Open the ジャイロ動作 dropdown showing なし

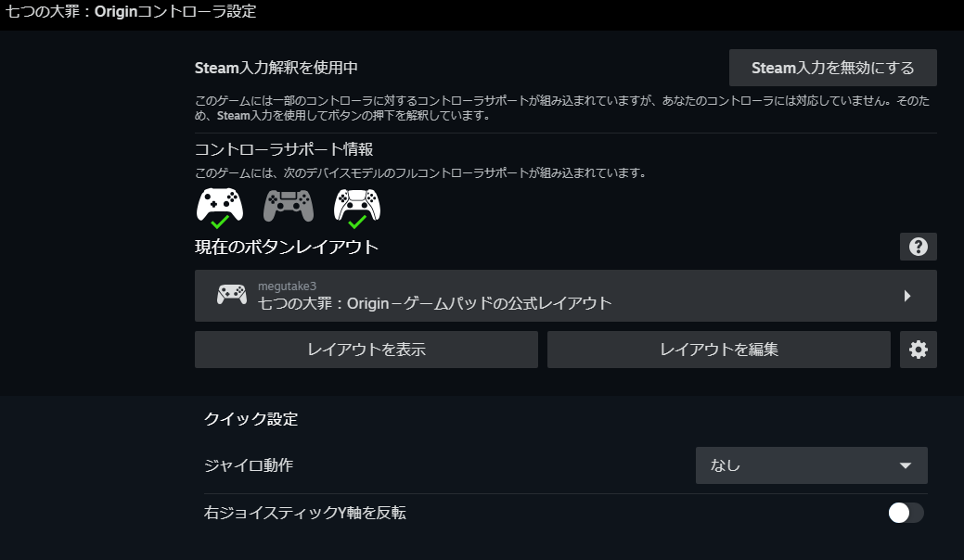tap(812, 465)
